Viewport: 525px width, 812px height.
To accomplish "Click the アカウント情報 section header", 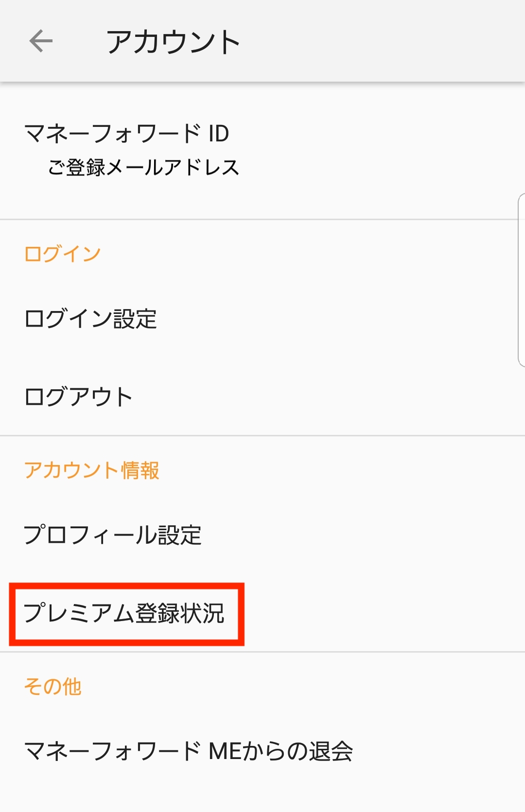I will click(x=92, y=470).
